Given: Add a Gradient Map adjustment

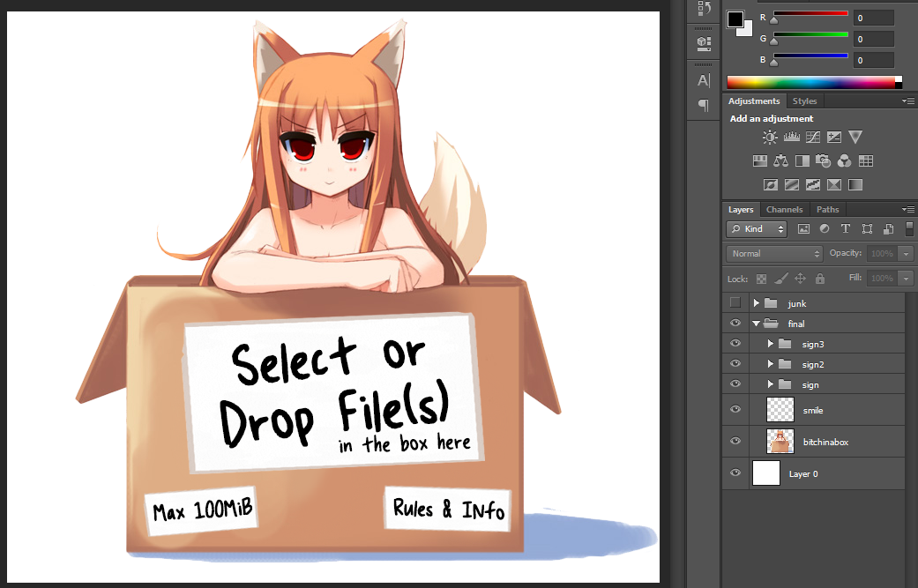Looking at the screenshot, I should [x=855, y=185].
